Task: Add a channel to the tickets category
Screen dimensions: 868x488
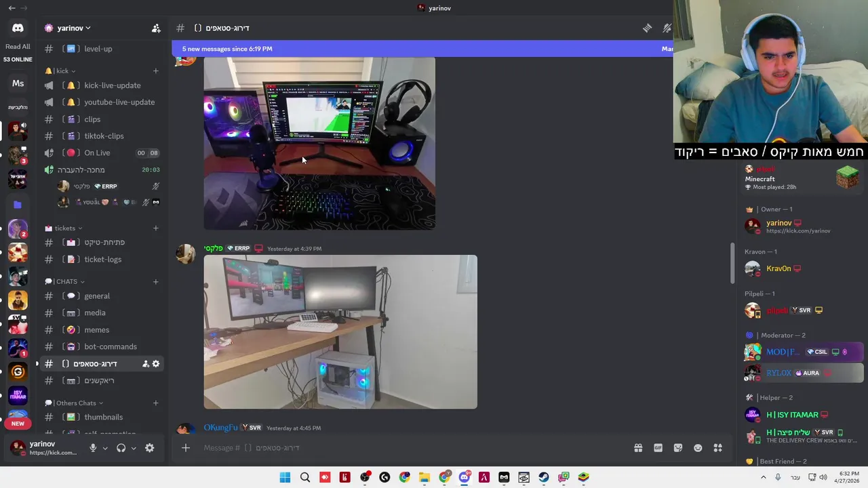Action: click(x=155, y=228)
